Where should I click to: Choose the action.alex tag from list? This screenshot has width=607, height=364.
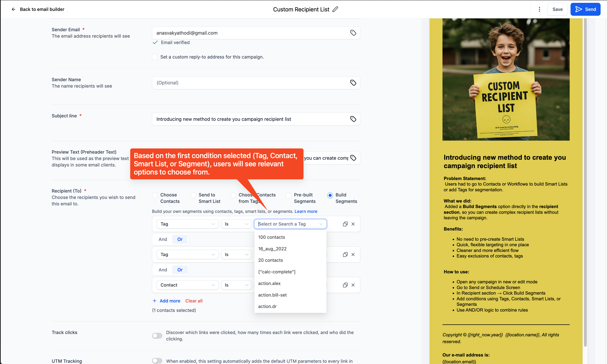[x=269, y=283]
